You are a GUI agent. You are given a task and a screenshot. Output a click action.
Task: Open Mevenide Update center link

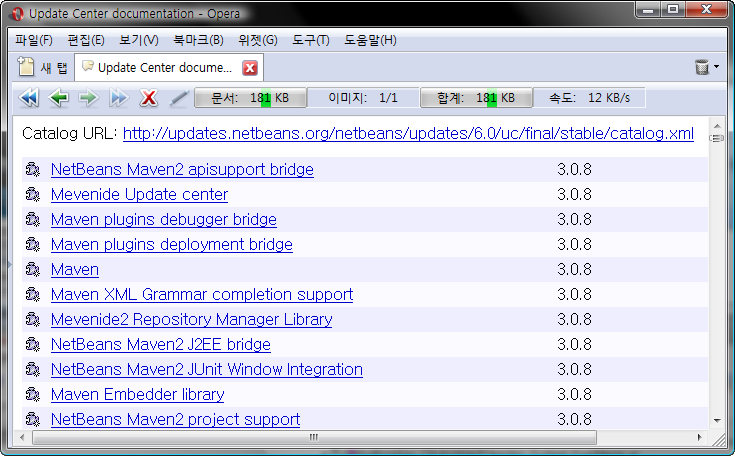pyautogui.click(x=139, y=194)
